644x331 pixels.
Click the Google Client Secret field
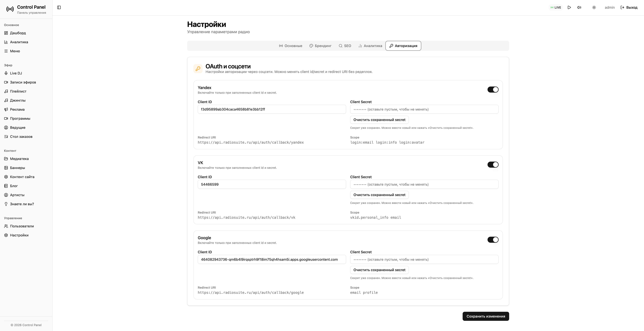point(424,259)
